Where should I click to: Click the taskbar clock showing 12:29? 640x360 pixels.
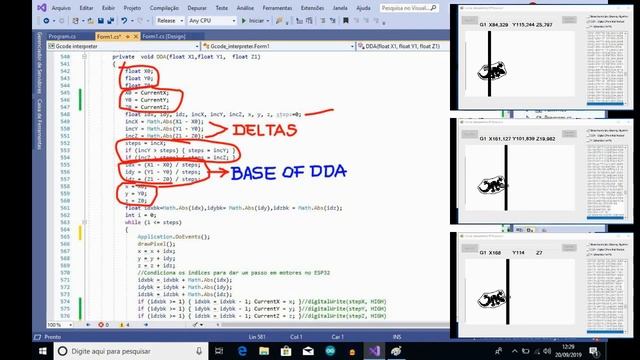pos(568,351)
